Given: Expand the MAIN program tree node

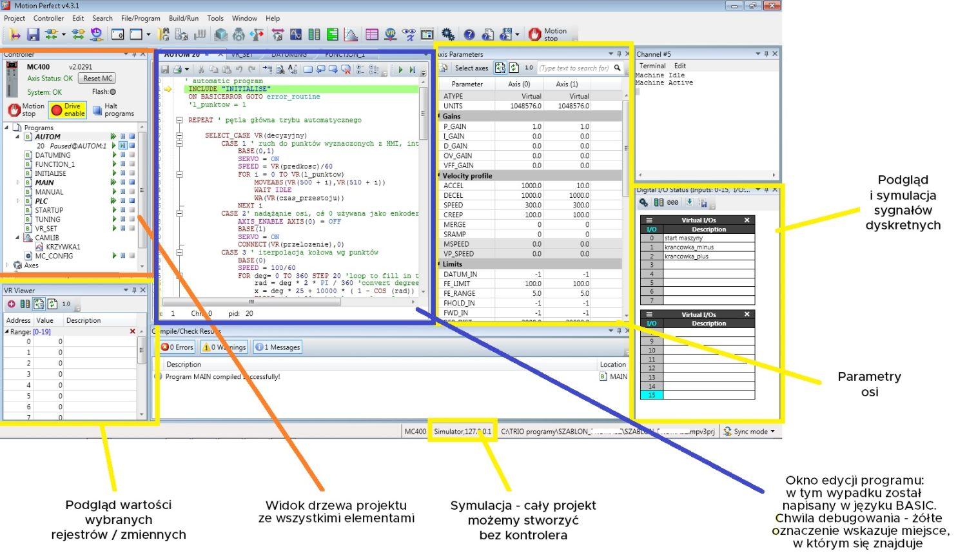Looking at the screenshot, I should click(18, 183).
